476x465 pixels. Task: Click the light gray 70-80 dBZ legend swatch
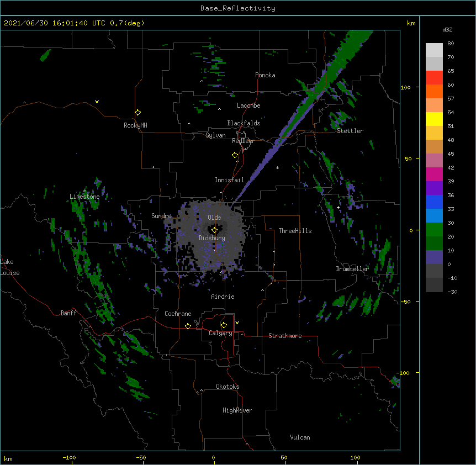pyautogui.click(x=434, y=50)
